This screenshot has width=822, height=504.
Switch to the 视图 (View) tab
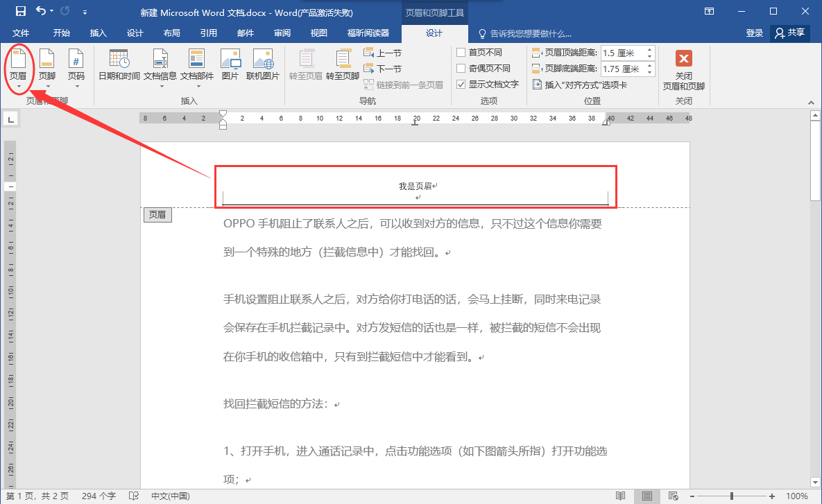pos(318,33)
